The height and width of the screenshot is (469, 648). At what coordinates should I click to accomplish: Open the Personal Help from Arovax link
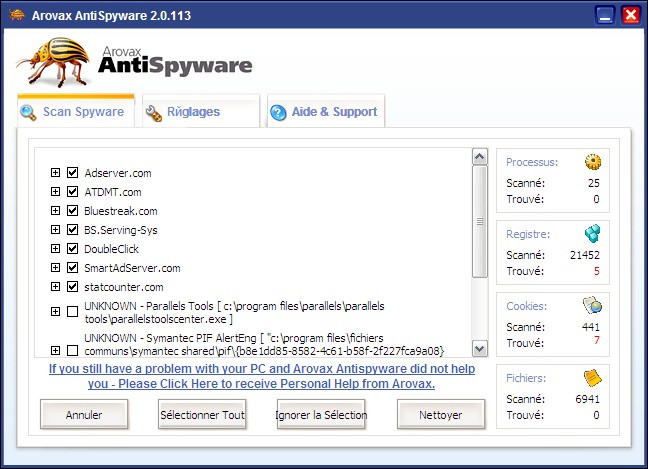coord(262,376)
